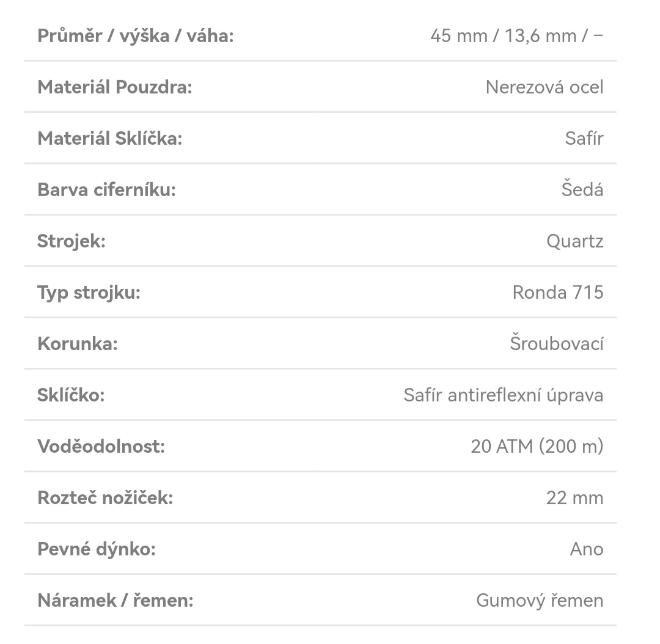The height and width of the screenshot is (644, 660).
Task: Click the 'Ronda 715' value
Action: pos(558,293)
